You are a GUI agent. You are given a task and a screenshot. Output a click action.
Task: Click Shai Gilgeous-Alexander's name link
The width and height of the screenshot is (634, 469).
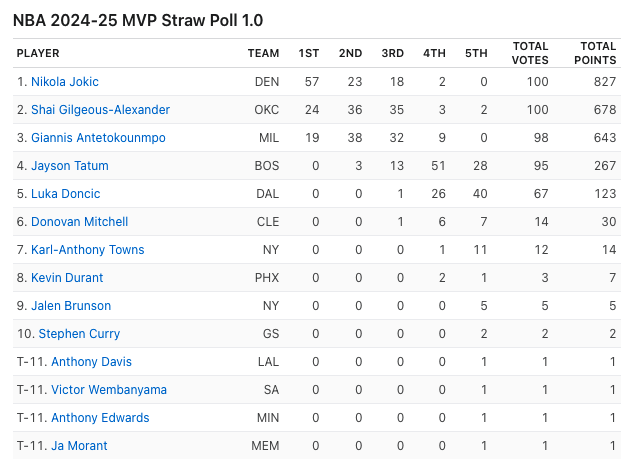tap(100, 110)
